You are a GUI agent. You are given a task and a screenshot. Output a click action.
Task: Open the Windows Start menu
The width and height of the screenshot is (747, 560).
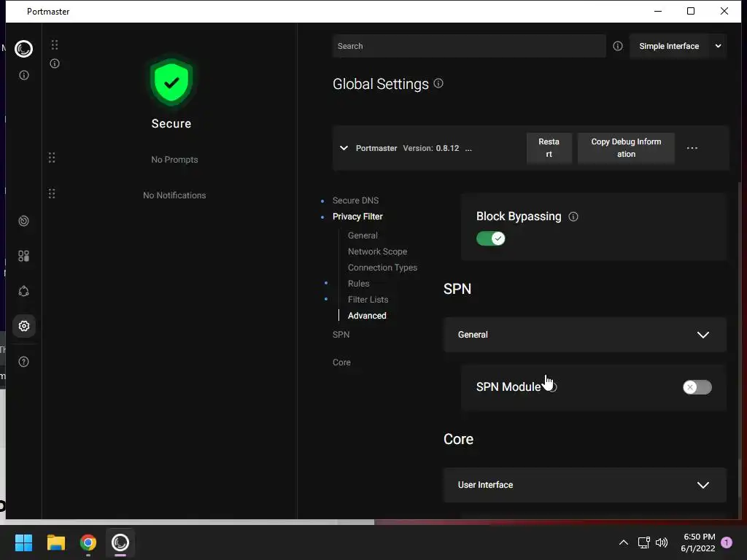coord(23,542)
